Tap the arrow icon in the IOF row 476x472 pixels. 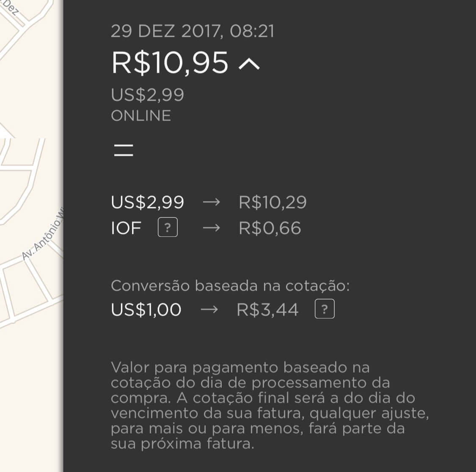[x=211, y=228]
